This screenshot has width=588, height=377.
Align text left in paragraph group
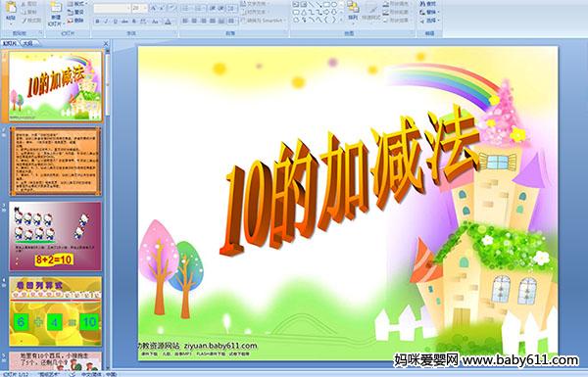coord(185,21)
